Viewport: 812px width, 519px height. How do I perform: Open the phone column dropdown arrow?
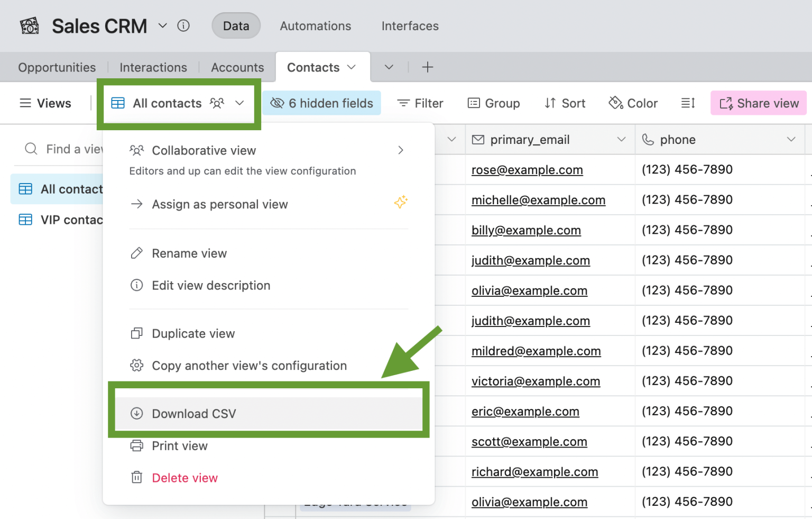click(791, 140)
